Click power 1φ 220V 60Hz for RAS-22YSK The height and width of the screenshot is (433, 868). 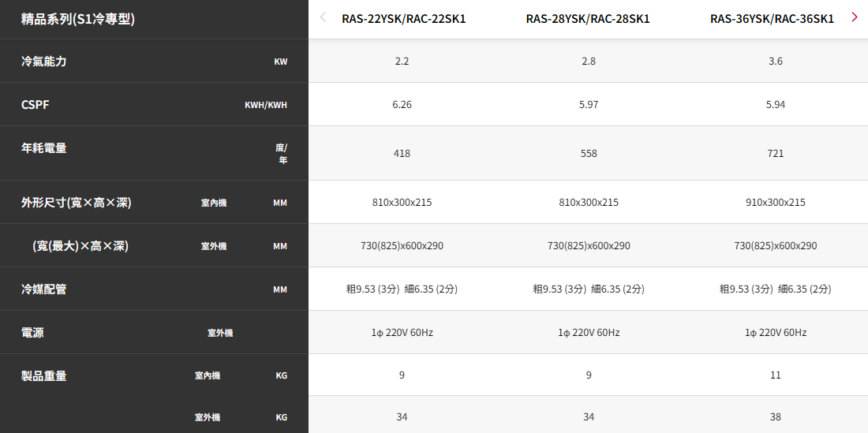coord(402,332)
